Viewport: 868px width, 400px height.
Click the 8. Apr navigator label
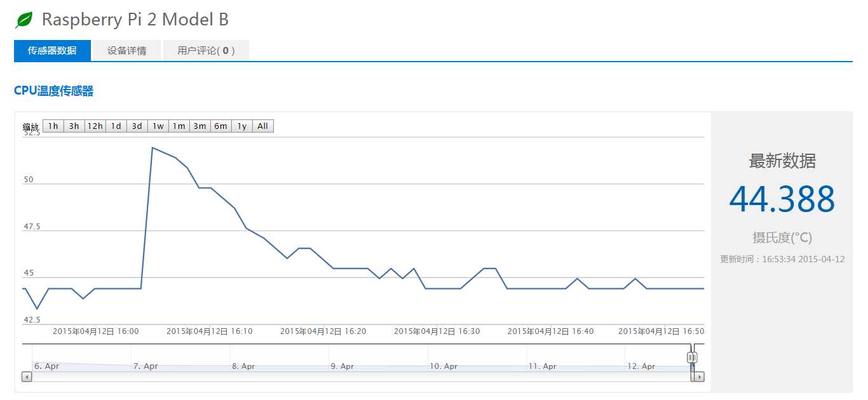[244, 366]
